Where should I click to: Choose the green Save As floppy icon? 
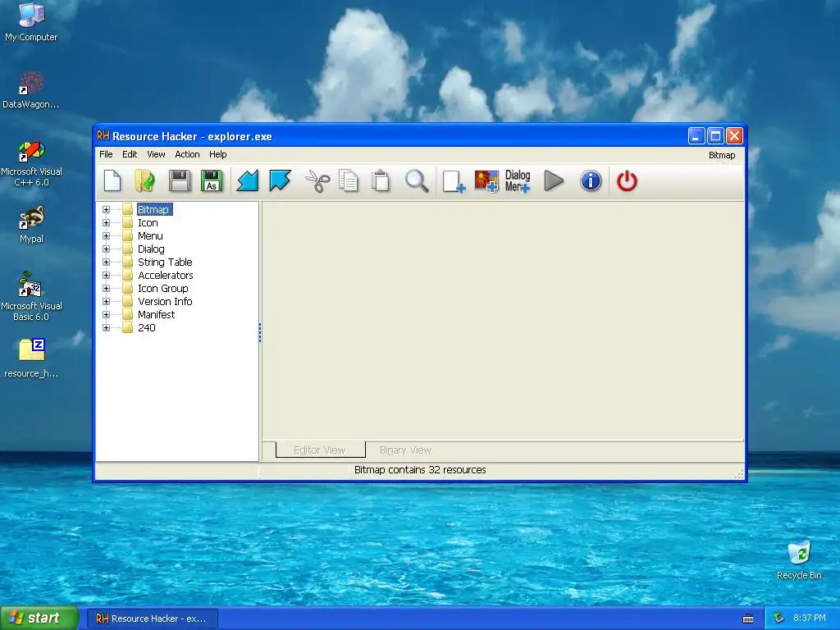(212, 180)
